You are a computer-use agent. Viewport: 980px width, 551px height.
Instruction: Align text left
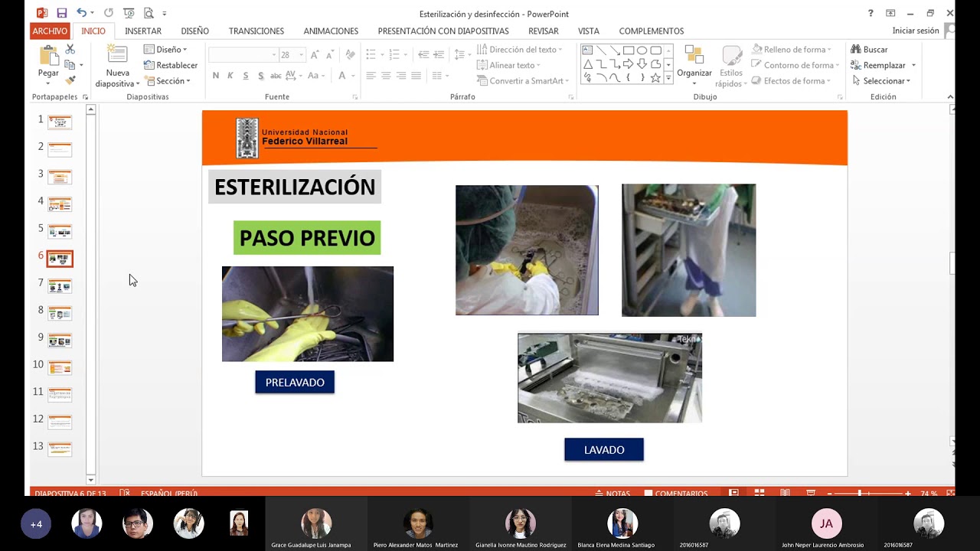pos(371,76)
